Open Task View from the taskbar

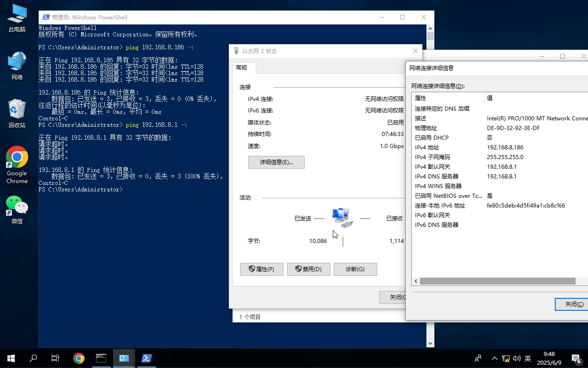[55, 358]
